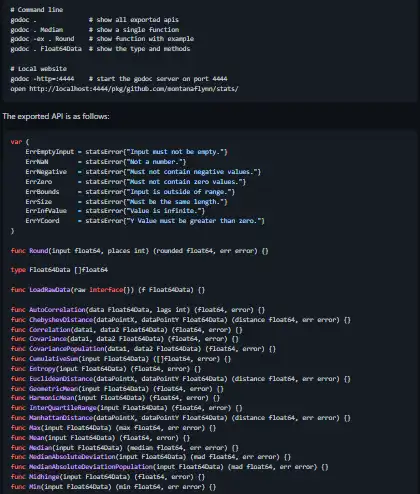Click the ErrEmptyInput variable name
The width and height of the screenshot is (420, 494).
[50, 152]
